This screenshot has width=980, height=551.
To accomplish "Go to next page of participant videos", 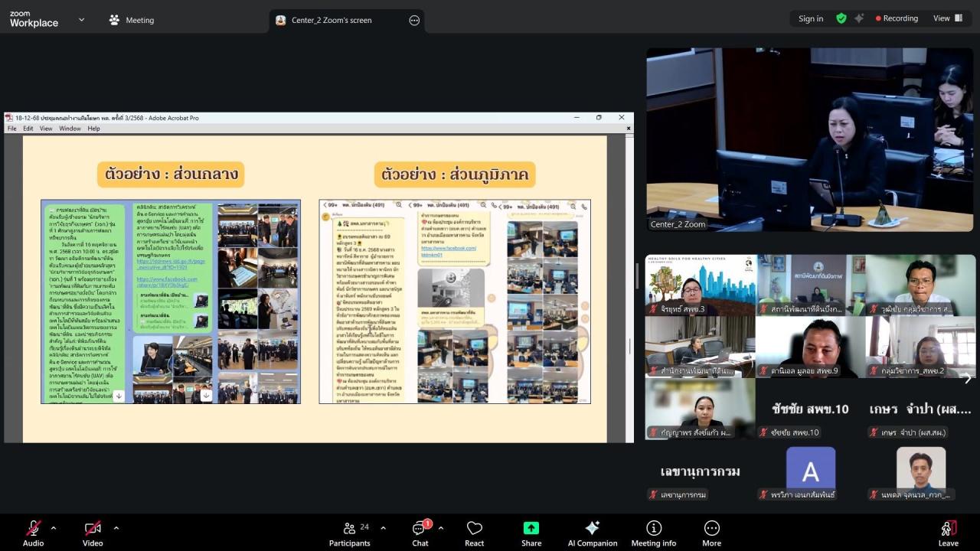I will click(x=967, y=378).
